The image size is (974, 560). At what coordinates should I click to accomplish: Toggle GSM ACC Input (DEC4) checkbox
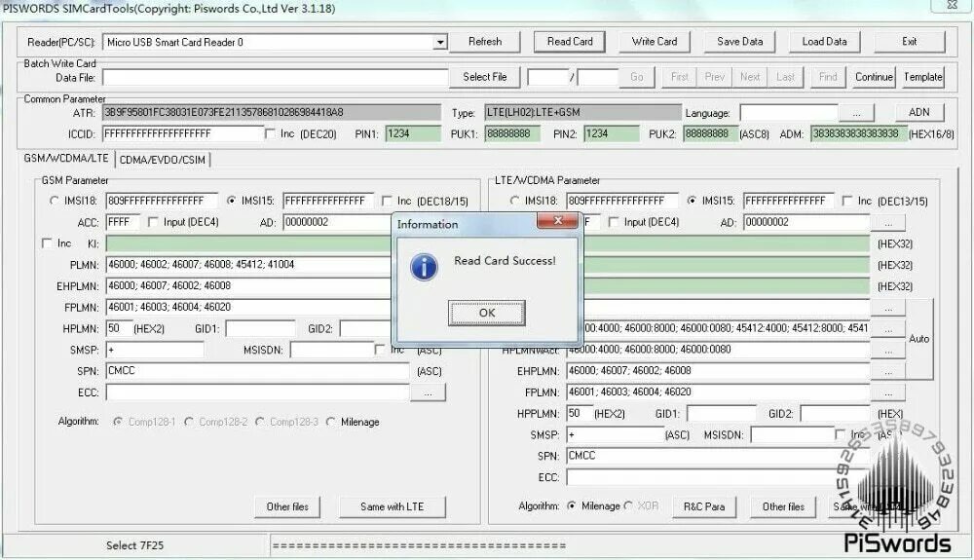click(x=153, y=222)
